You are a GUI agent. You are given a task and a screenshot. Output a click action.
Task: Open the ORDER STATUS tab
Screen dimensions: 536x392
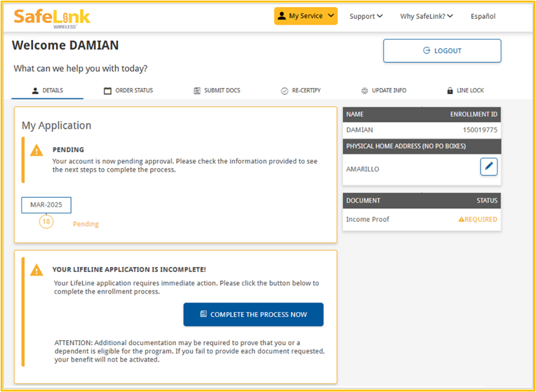[x=128, y=91]
